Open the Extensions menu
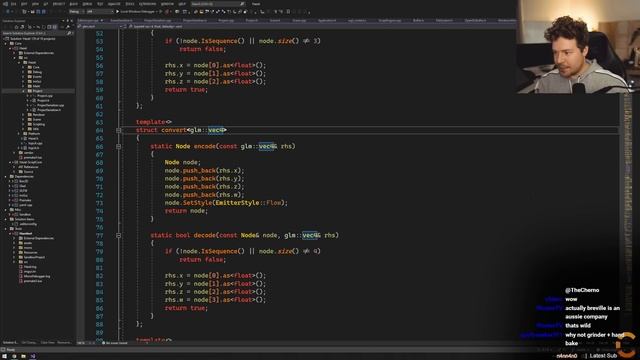This screenshot has height=360, width=640. pos(147,4)
